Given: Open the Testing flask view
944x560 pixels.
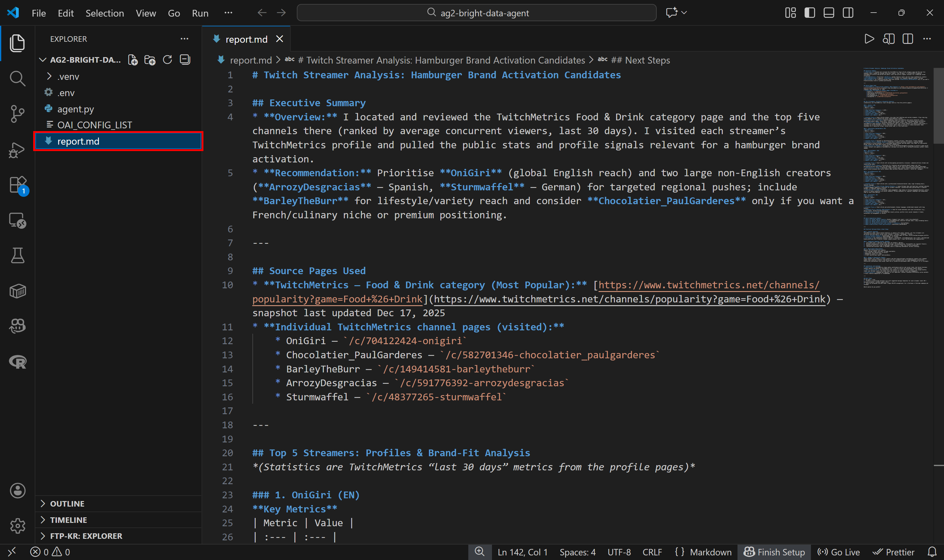Looking at the screenshot, I should coord(18,255).
